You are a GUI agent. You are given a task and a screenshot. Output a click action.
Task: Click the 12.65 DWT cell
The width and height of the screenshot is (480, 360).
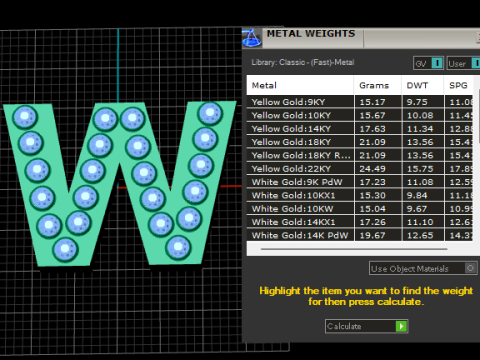pyautogui.click(x=423, y=235)
